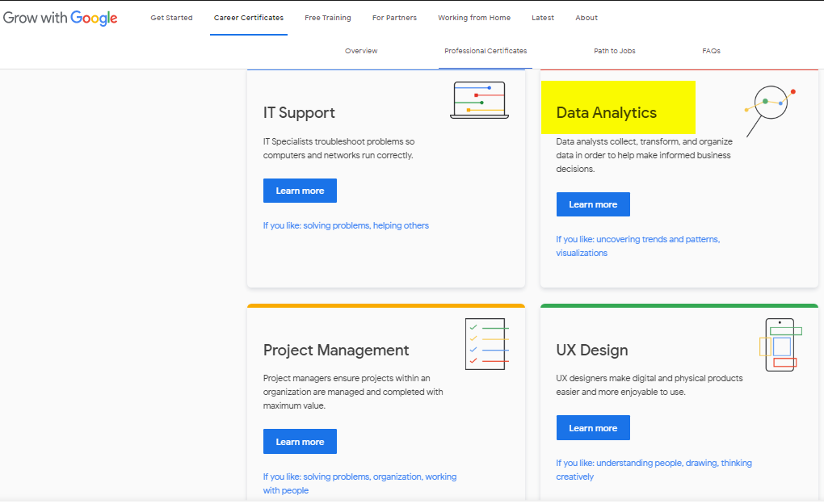Click the Project Management checklist illustration
This screenshot has height=504, width=824.
tap(486, 344)
